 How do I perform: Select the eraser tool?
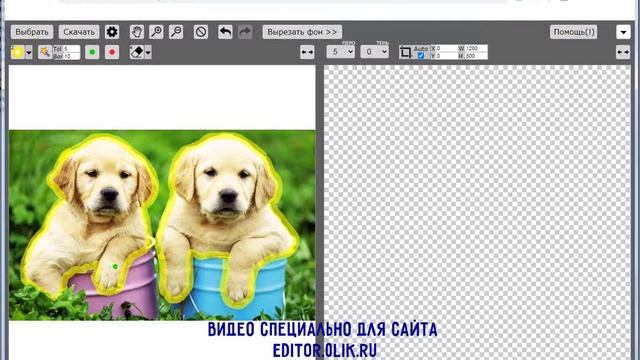(137, 52)
